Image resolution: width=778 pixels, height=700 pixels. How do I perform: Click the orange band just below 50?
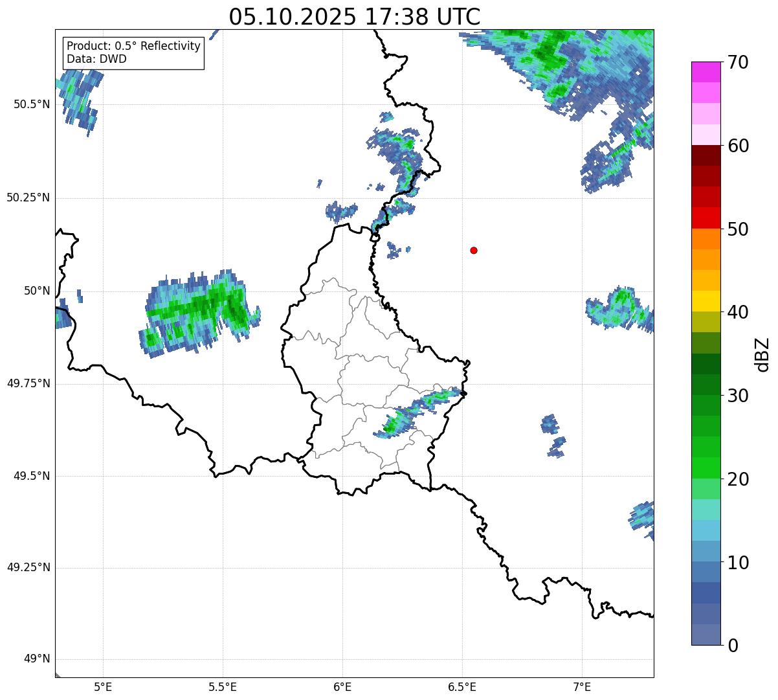coord(706,239)
